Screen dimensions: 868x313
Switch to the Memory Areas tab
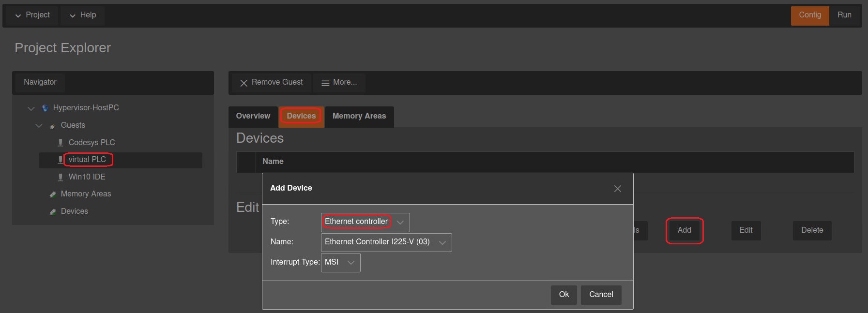[x=359, y=117]
